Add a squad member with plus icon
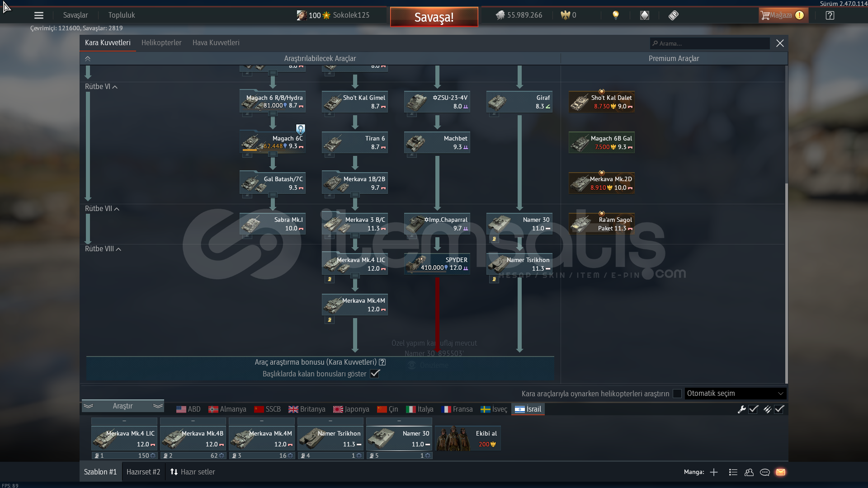Image resolution: width=868 pixels, height=488 pixels. (714, 472)
